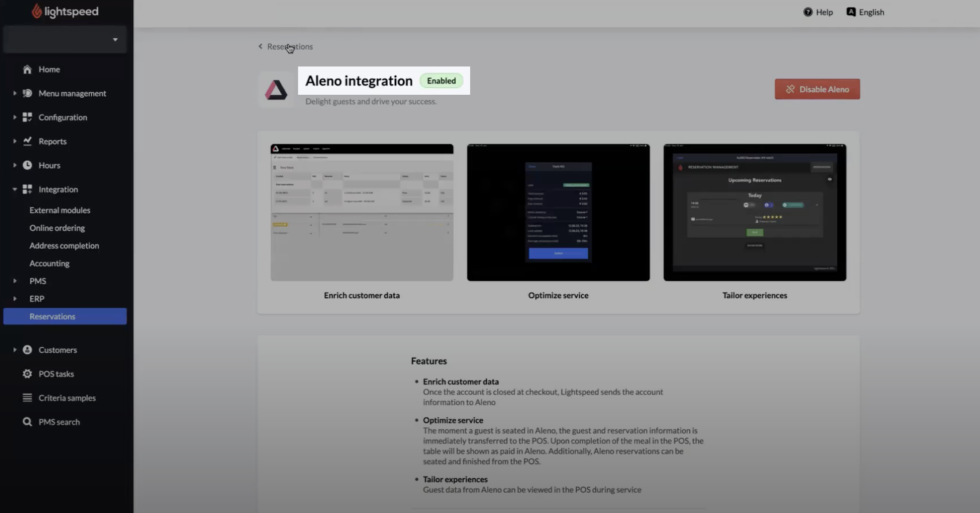
Task: Collapse the Integration section
Action: [14, 190]
